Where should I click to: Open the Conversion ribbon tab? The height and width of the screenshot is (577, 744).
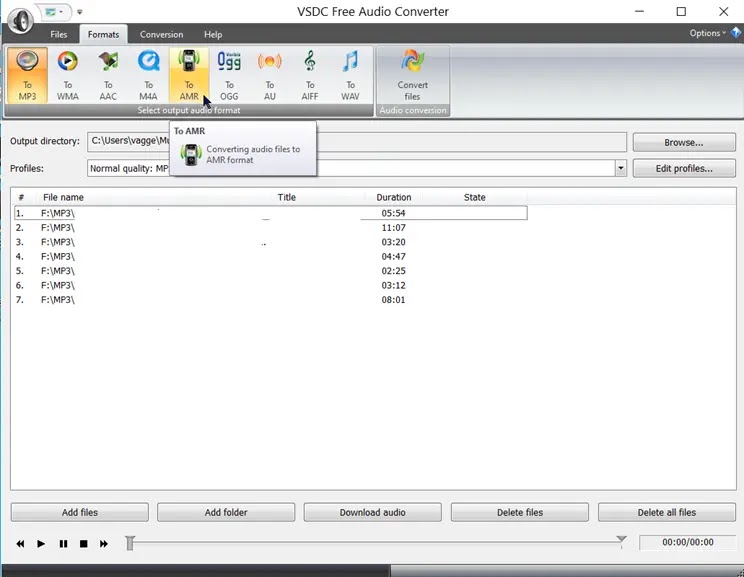pos(161,34)
